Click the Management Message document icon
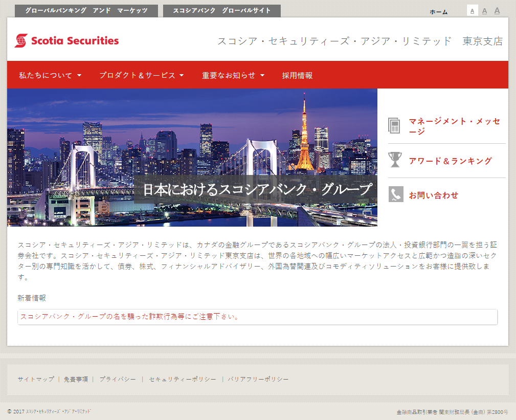 tap(394, 126)
